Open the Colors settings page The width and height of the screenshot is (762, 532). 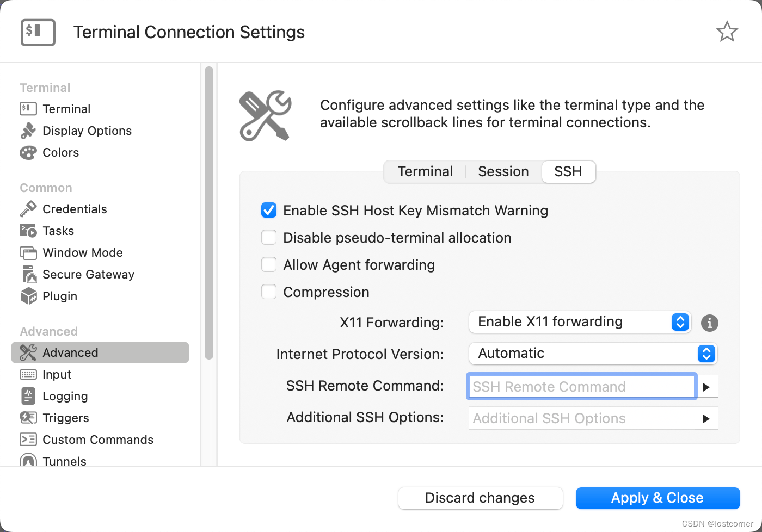60,152
